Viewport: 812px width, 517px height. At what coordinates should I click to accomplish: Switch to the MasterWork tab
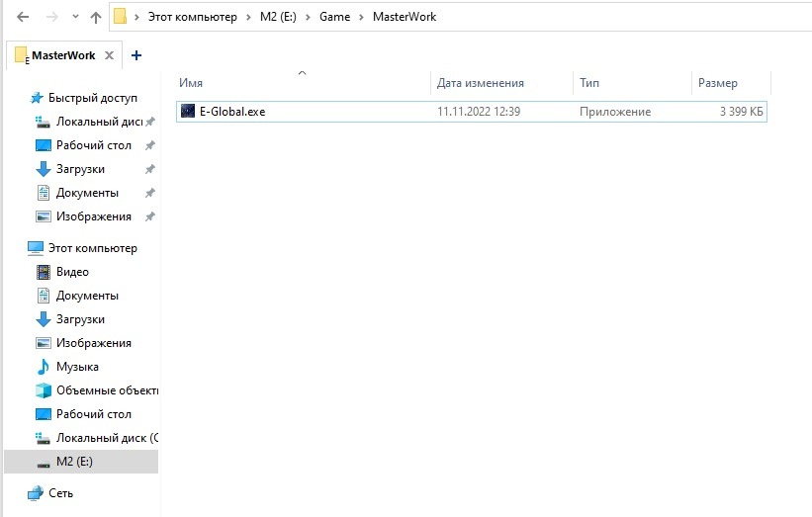coord(63,55)
